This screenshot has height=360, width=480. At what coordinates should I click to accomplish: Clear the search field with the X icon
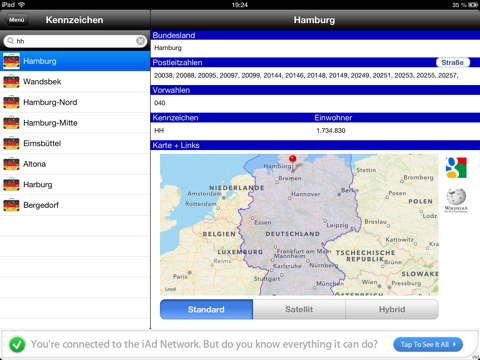click(x=141, y=41)
